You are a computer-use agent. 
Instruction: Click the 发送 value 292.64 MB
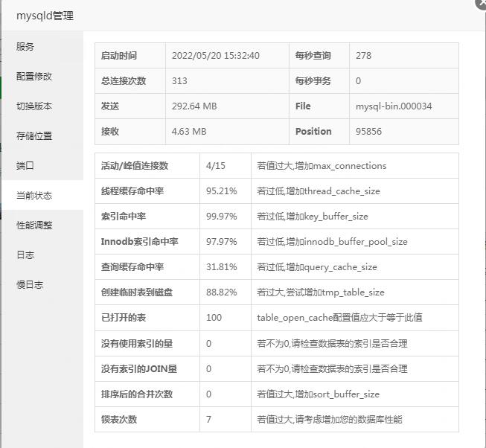click(194, 106)
